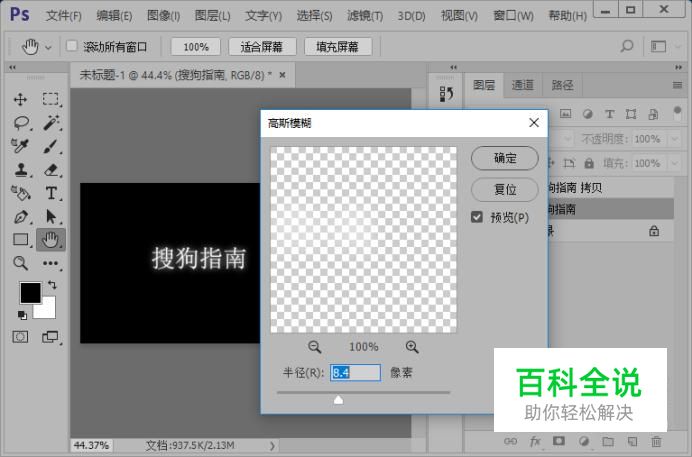Viewport: 692px width, 457px height.
Task: Collapse the toolbox with double arrows
Action: coord(12,67)
